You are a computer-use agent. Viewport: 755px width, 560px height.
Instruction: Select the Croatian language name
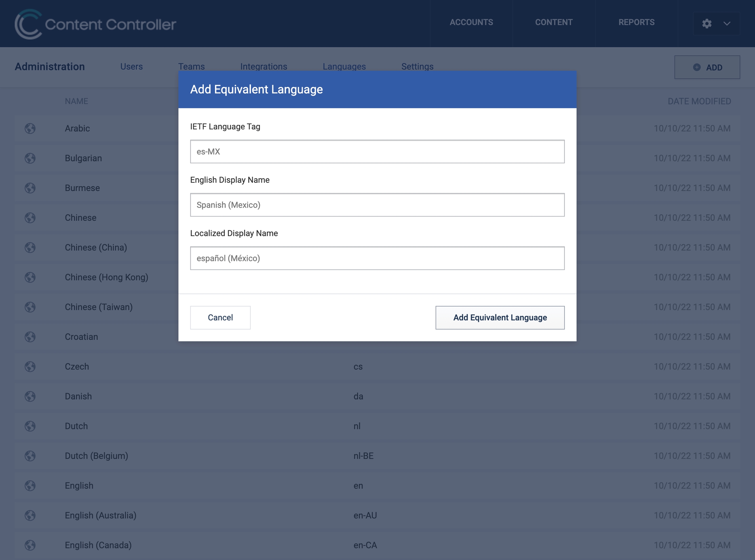coord(81,337)
